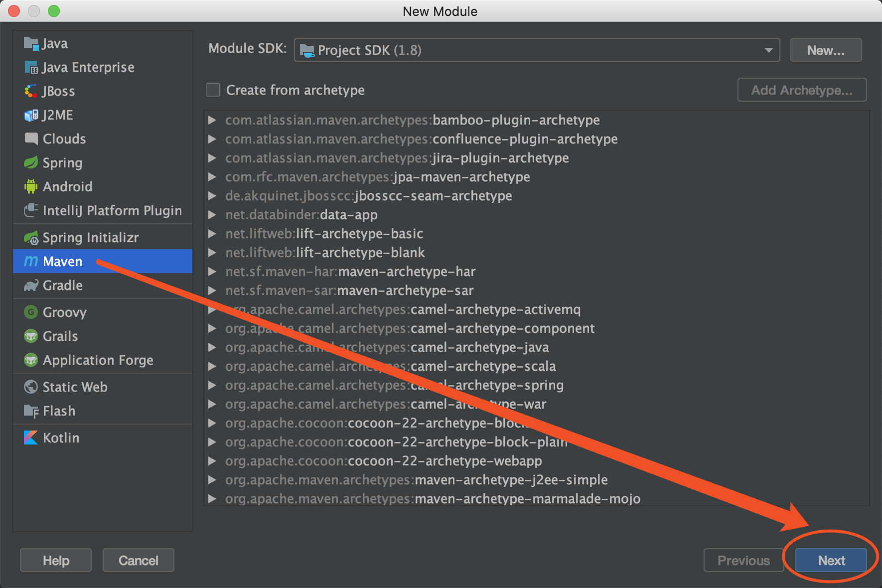Expand the jpa-maven-archetype entry arrow
Image resolution: width=882 pixels, height=588 pixels.
click(212, 177)
